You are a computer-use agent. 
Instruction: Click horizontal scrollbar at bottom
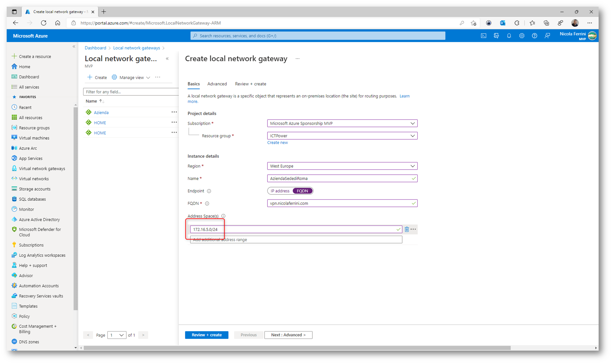click(x=297, y=348)
